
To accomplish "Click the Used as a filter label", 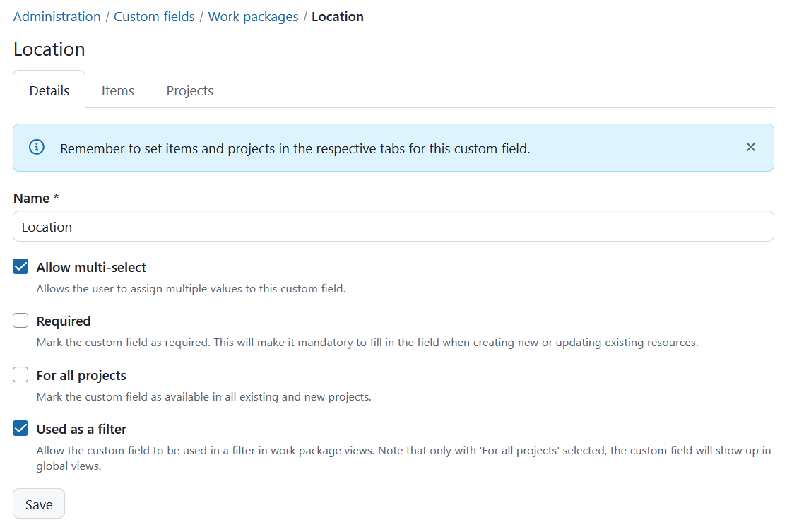I will (81, 429).
